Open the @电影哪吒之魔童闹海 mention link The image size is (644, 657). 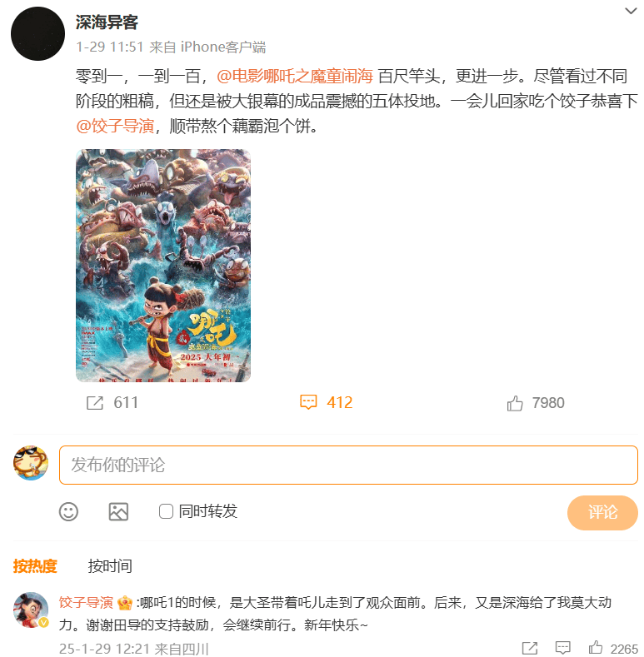click(x=295, y=77)
